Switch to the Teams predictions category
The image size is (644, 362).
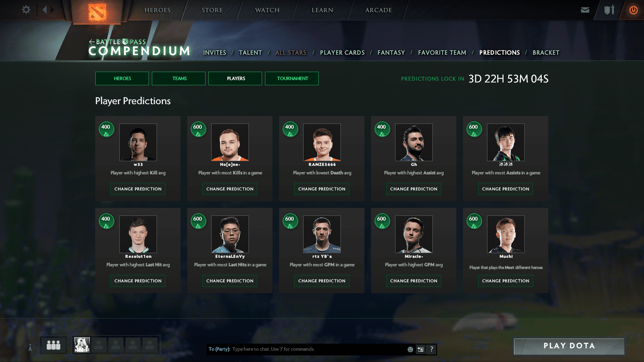[x=179, y=79]
